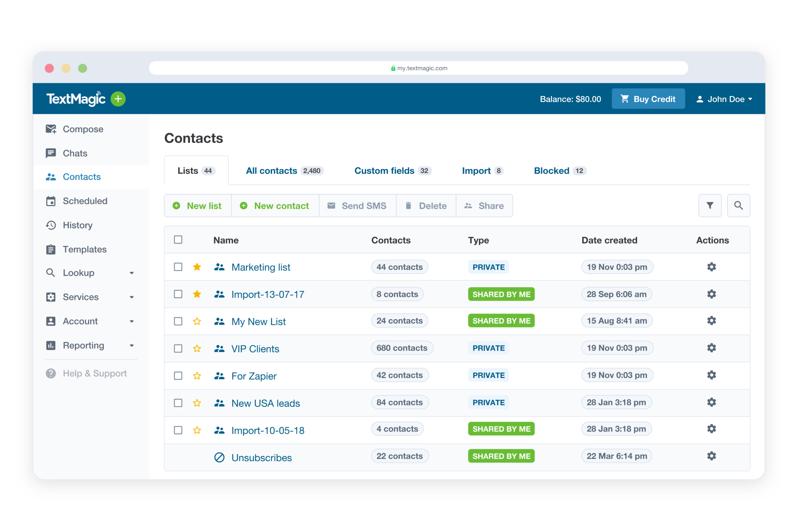The image size is (798, 532).
Task: Click the Buy Credit button
Action: coord(648,99)
